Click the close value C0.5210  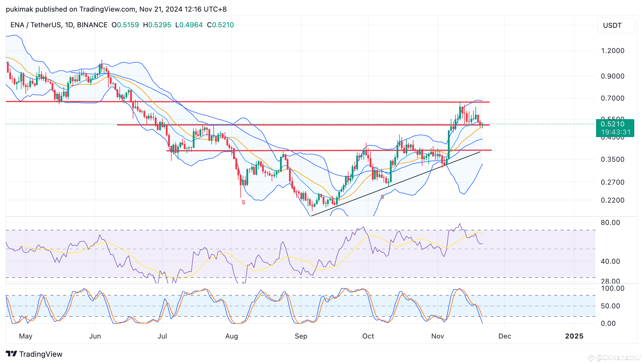[220, 25]
